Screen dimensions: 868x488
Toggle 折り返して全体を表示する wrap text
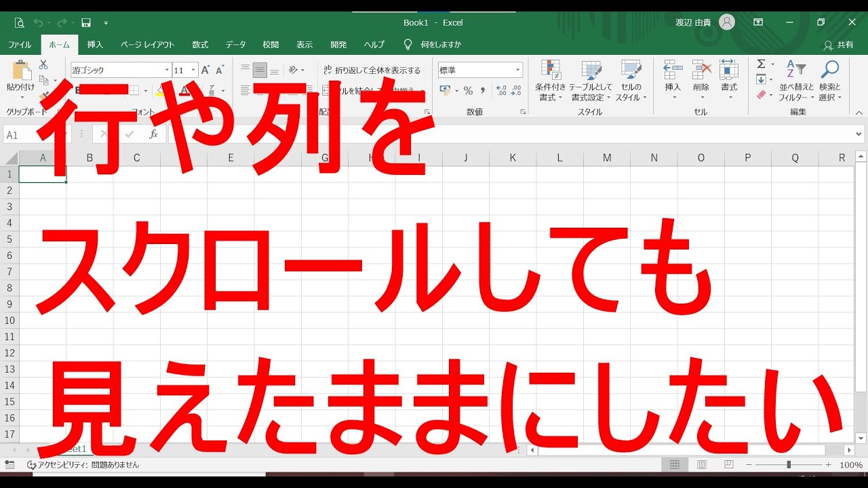point(372,70)
